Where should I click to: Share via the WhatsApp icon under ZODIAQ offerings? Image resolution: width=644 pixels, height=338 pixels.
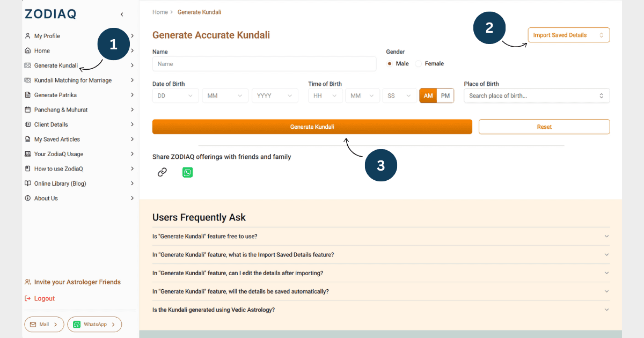click(187, 172)
